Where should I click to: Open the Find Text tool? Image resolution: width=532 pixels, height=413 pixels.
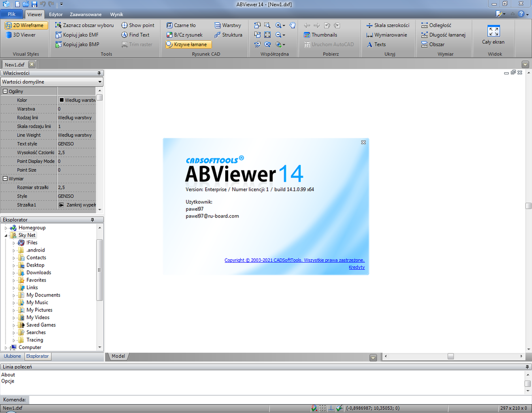tap(135, 35)
